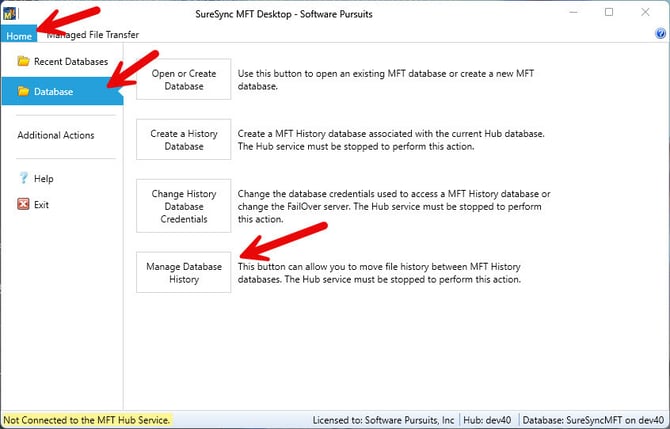Click the Database folder icon in sidebar
The height and width of the screenshot is (429, 670).
tap(23, 91)
